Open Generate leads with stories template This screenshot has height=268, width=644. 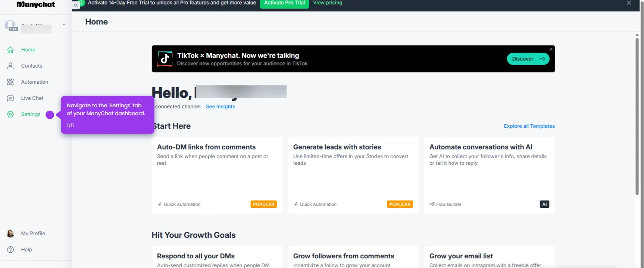coord(353,175)
